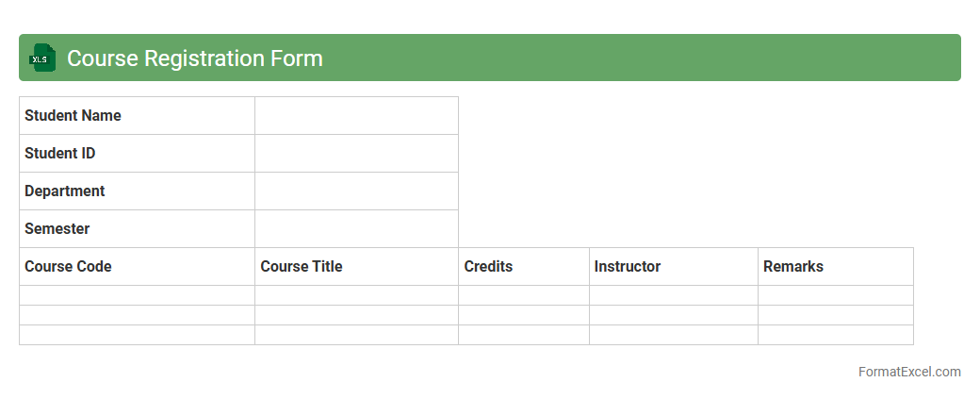980x399 pixels.
Task: Open the FormatExcel.com link
Action: pos(909,372)
